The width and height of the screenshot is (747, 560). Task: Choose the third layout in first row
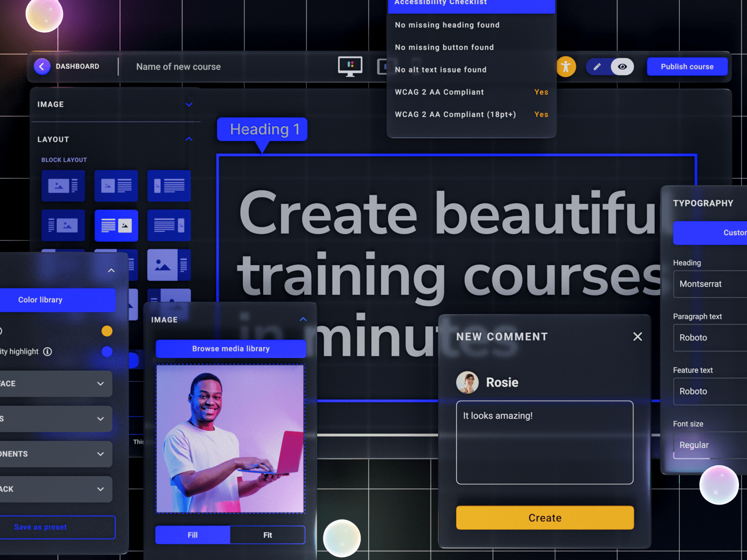pos(169,186)
